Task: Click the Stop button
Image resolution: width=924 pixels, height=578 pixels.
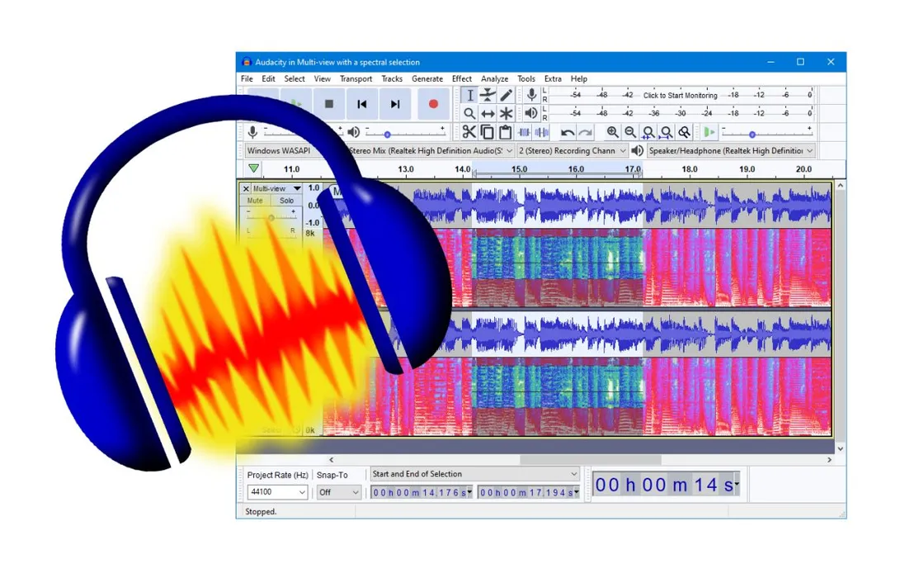Action: click(329, 104)
